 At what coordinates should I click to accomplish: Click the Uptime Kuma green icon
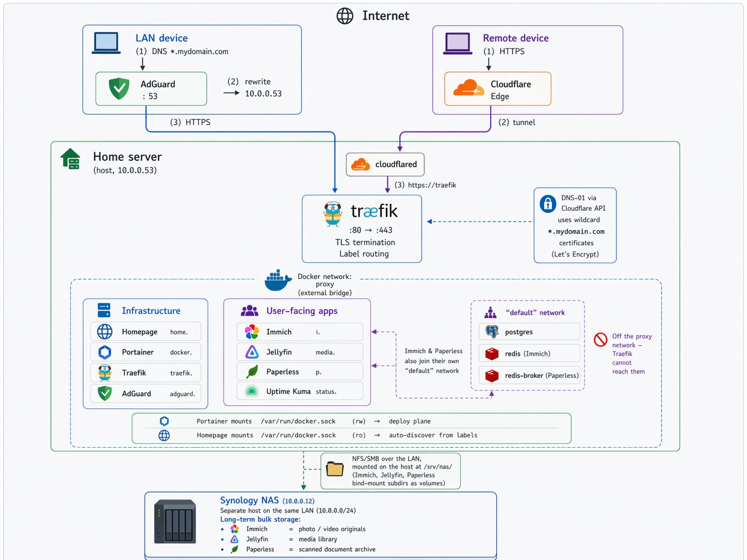click(252, 391)
